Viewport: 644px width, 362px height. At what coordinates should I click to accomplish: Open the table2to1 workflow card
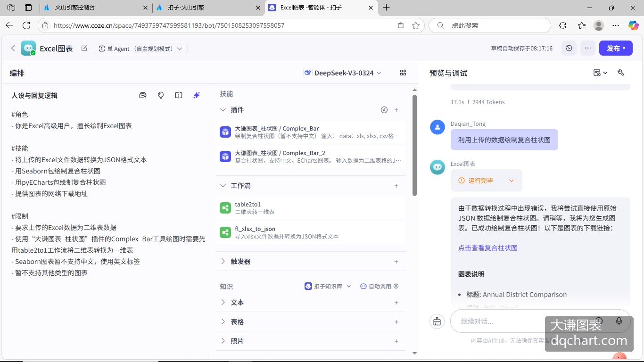click(311, 208)
